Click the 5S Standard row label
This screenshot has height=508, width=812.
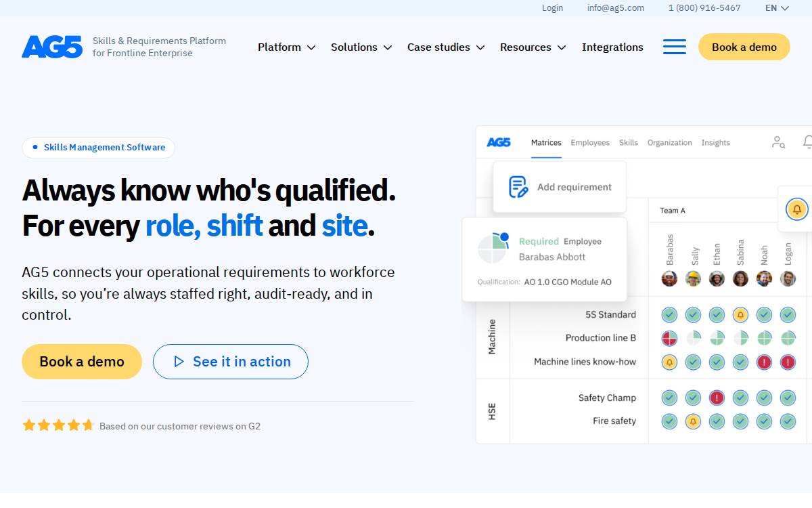(x=610, y=314)
